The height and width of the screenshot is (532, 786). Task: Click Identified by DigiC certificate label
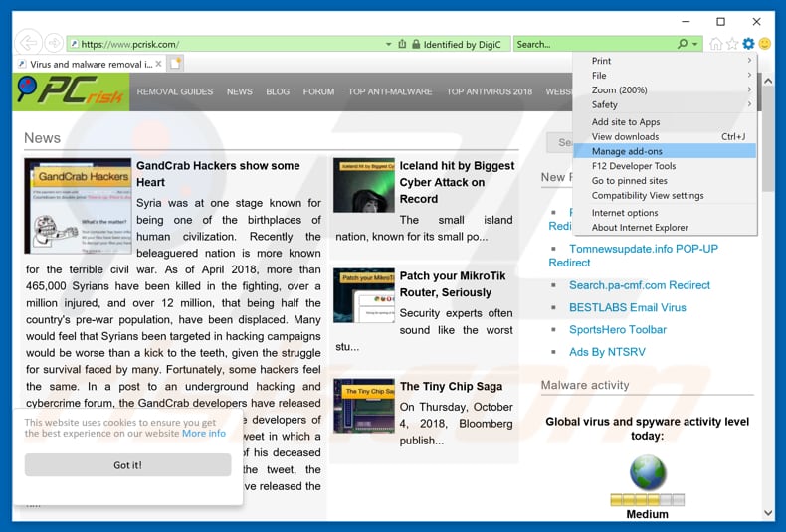pyautogui.click(x=462, y=44)
